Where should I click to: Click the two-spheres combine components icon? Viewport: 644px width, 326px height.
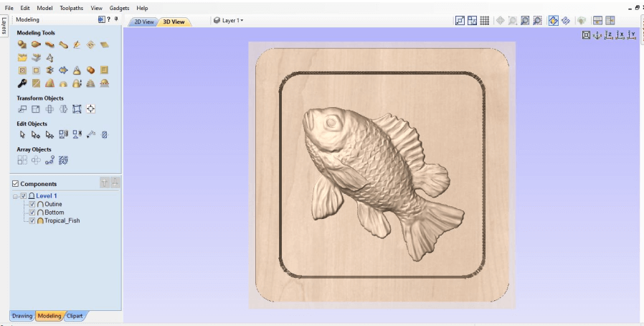pos(91,70)
